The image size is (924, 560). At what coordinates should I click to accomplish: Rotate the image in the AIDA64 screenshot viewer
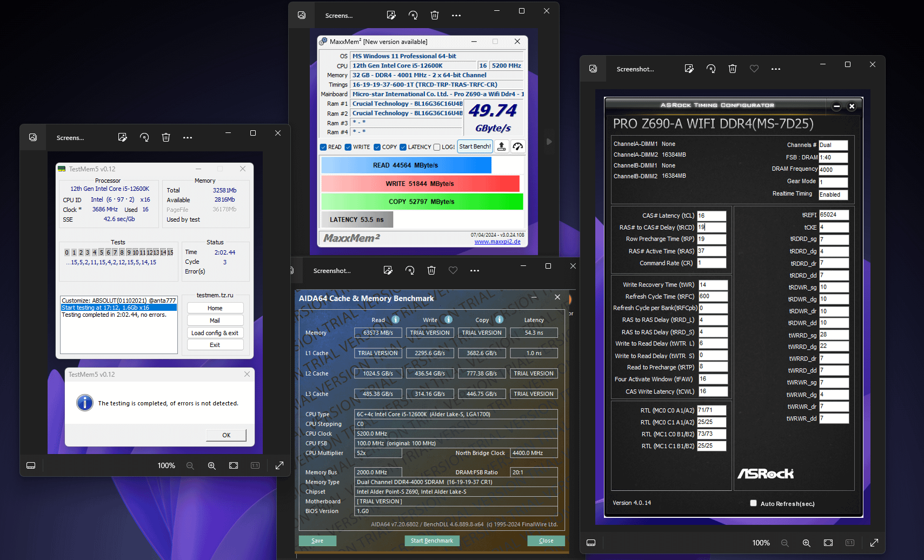[x=410, y=270]
